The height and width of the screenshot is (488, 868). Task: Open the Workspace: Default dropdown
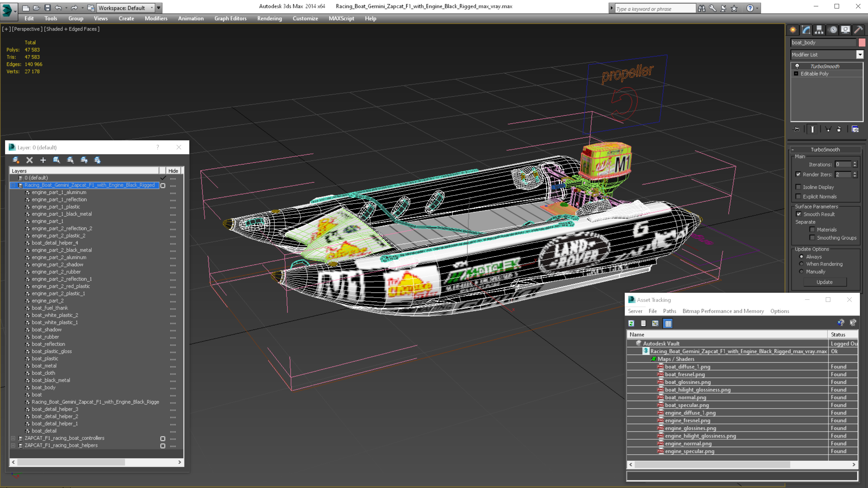pos(125,8)
